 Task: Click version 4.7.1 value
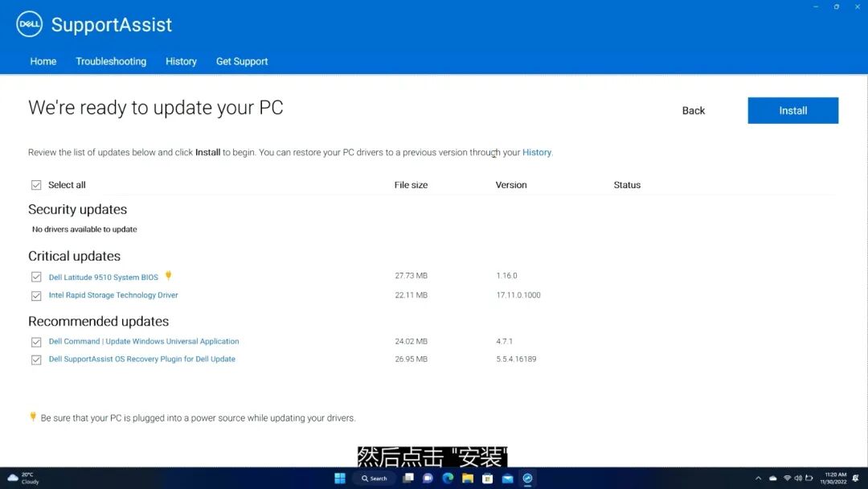tap(504, 341)
